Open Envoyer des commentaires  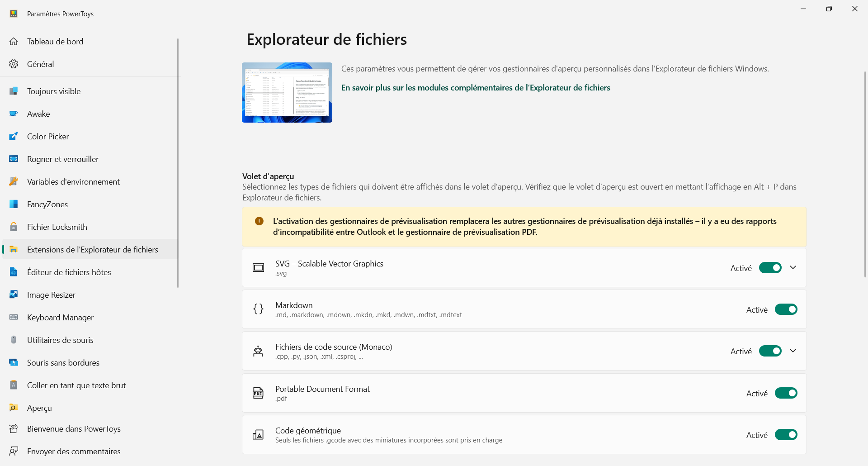click(x=90, y=452)
